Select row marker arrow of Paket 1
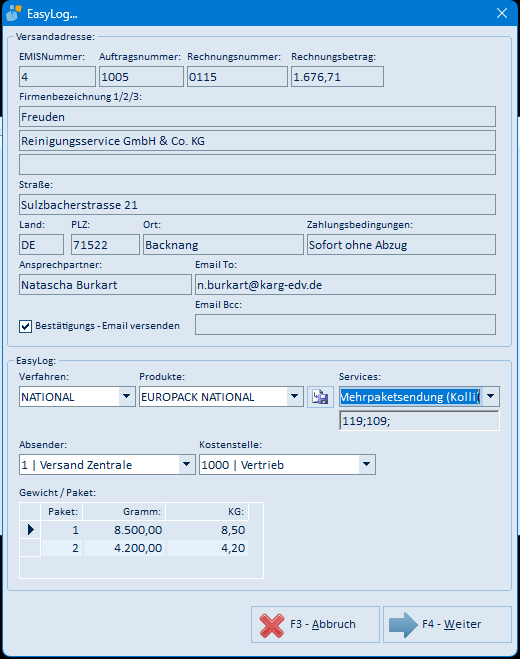This screenshot has width=520, height=659. click(30, 530)
